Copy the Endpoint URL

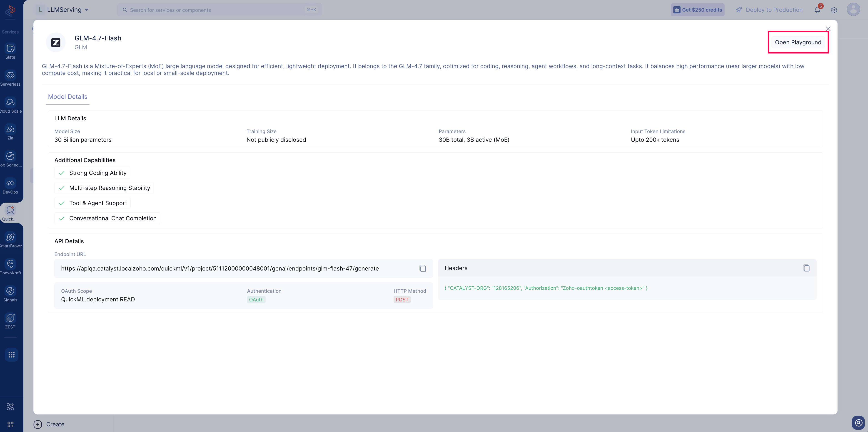coord(423,268)
